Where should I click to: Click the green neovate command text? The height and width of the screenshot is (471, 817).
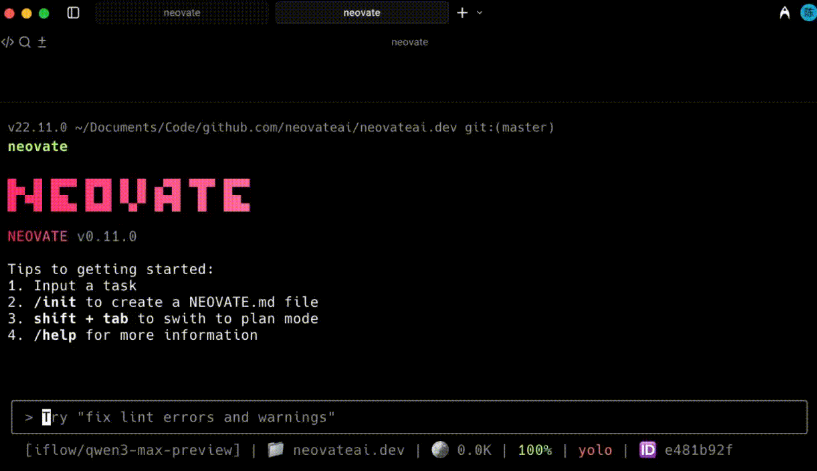[38, 146]
